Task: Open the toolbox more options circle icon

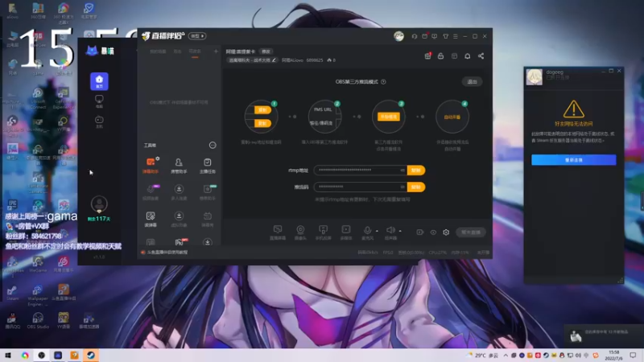Action: 213,146
